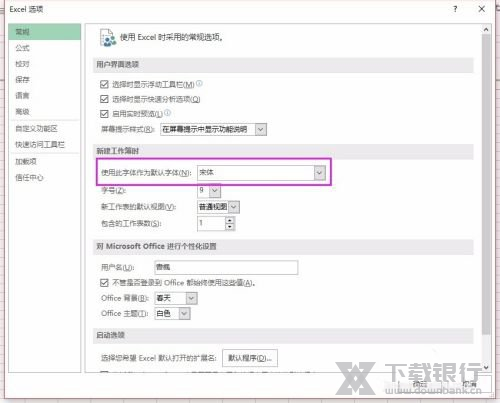Open 新工作表的默认视图 dropdown showing 普通视图
Viewport: 500px width, 403px height.
(x=234, y=207)
